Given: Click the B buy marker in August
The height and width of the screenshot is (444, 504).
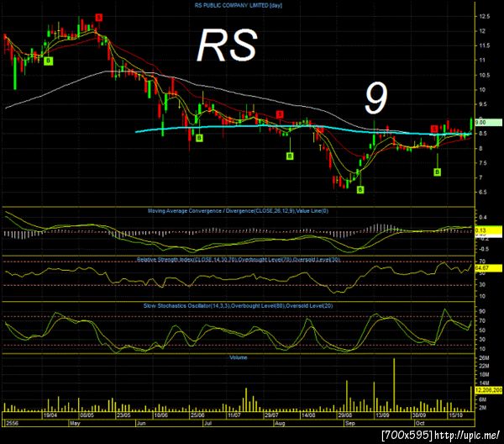Looking at the screenshot, I should [x=290, y=156].
